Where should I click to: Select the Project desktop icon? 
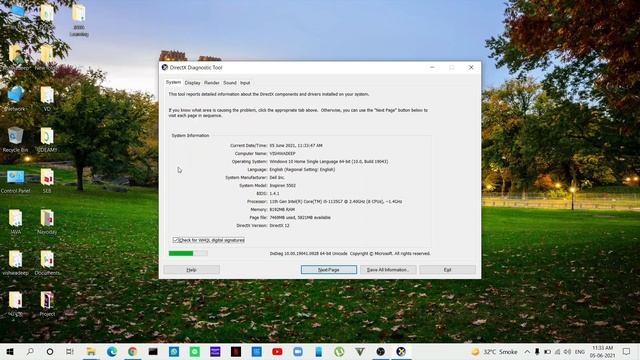47,304
